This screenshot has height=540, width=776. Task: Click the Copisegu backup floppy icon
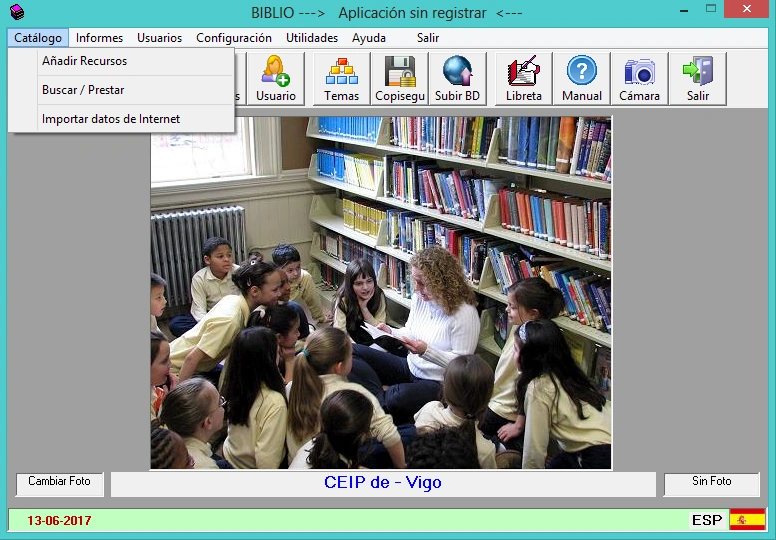click(400, 79)
